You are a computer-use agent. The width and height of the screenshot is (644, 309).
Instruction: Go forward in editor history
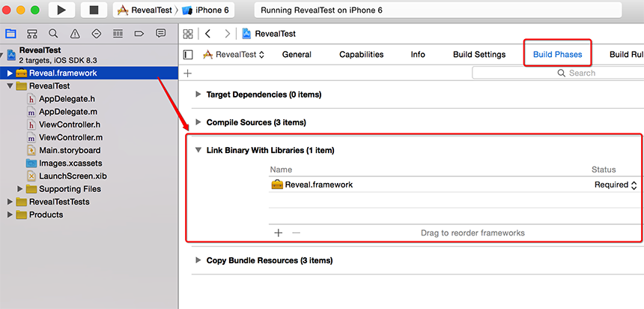(227, 34)
